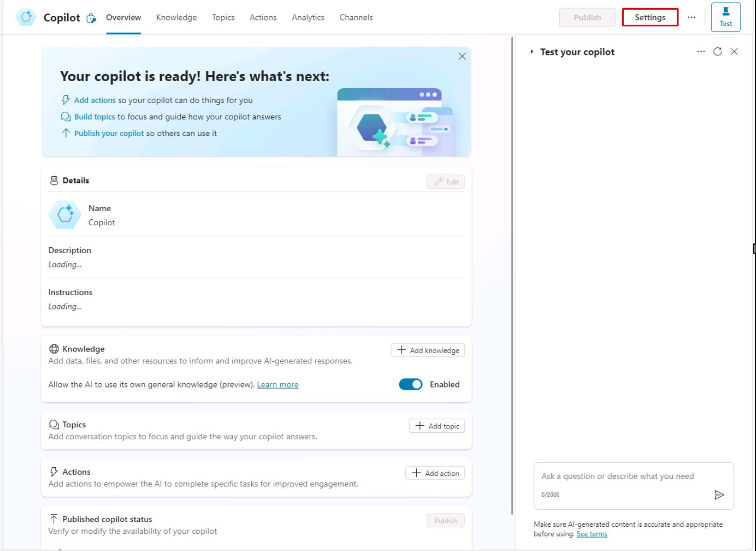756x551 pixels.
Task: Click the Copilot hexagon logo in header
Action: 25,17
